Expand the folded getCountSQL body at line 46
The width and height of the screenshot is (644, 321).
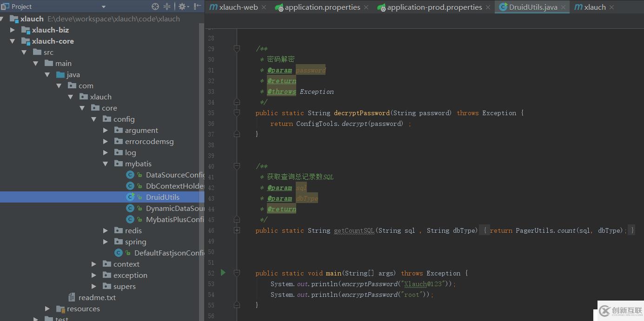click(x=237, y=230)
